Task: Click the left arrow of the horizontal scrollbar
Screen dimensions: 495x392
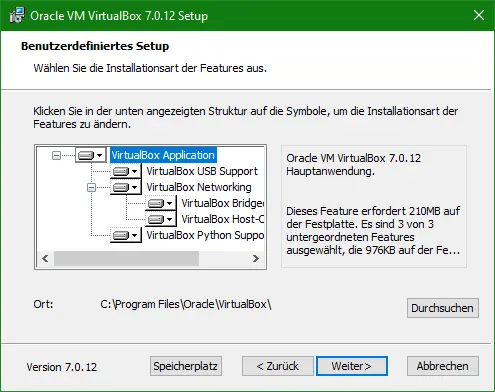Action: click(x=46, y=258)
